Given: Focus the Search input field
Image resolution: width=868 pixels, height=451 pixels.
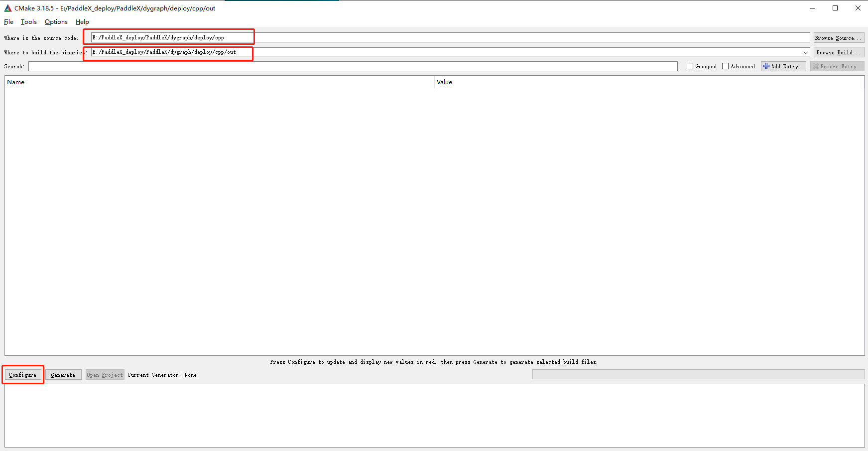Looking at the screenshot, I should (x=353, y=66).
